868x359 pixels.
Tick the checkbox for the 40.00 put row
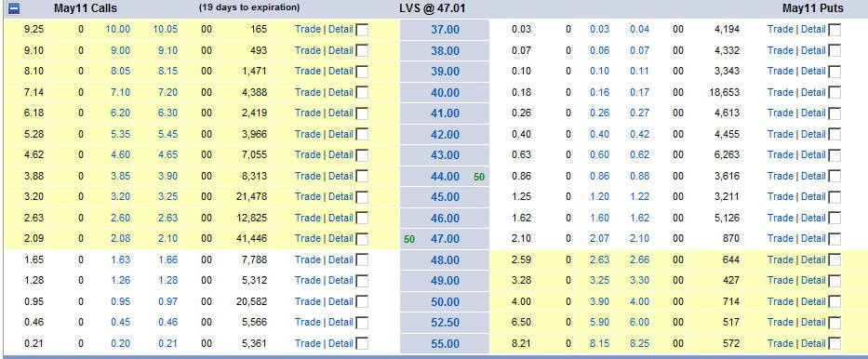pyautogui.click(x=835, y=92)
